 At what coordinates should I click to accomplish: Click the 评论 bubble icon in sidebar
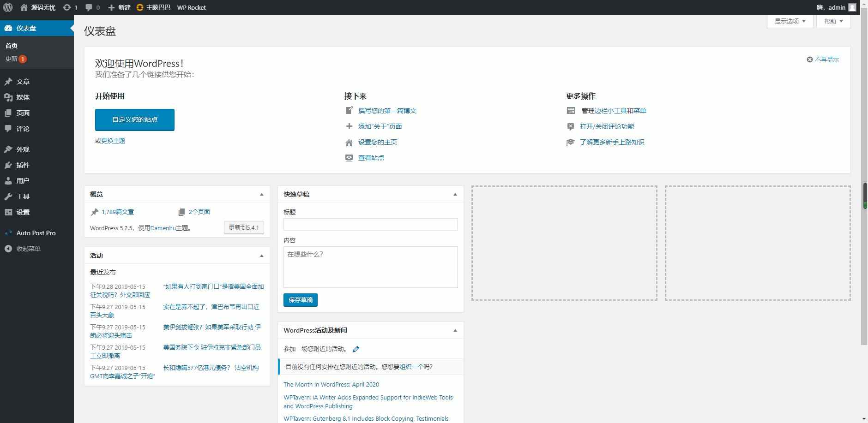click(x=8, y=129)
